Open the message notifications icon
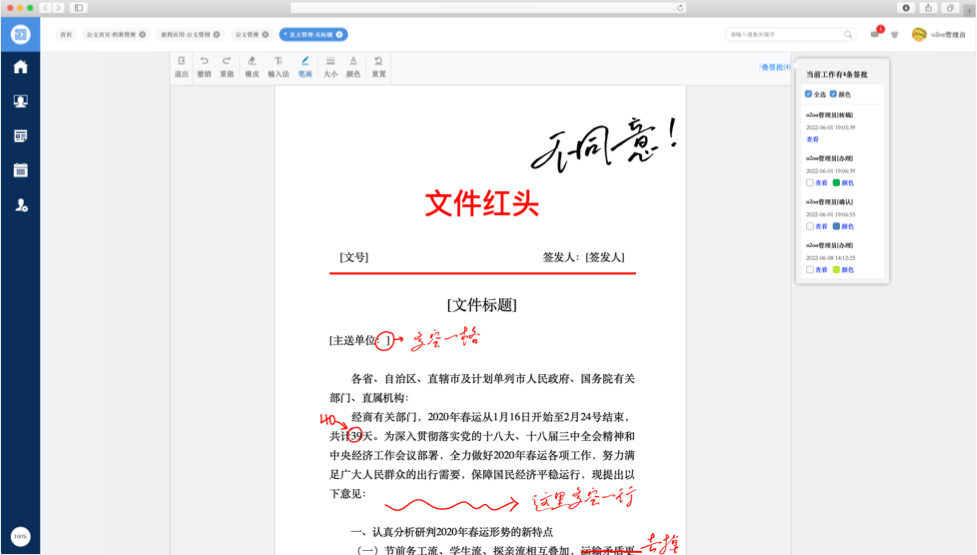 (875, 35)
